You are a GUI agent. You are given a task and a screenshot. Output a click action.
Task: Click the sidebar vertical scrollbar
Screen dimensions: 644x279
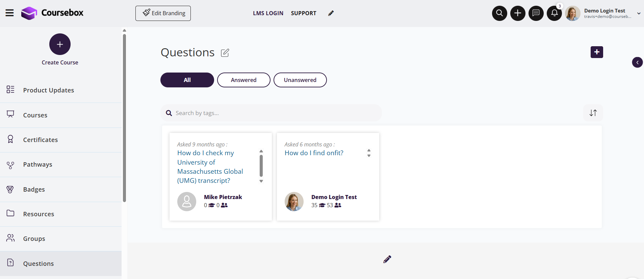(x=124, y=118)
